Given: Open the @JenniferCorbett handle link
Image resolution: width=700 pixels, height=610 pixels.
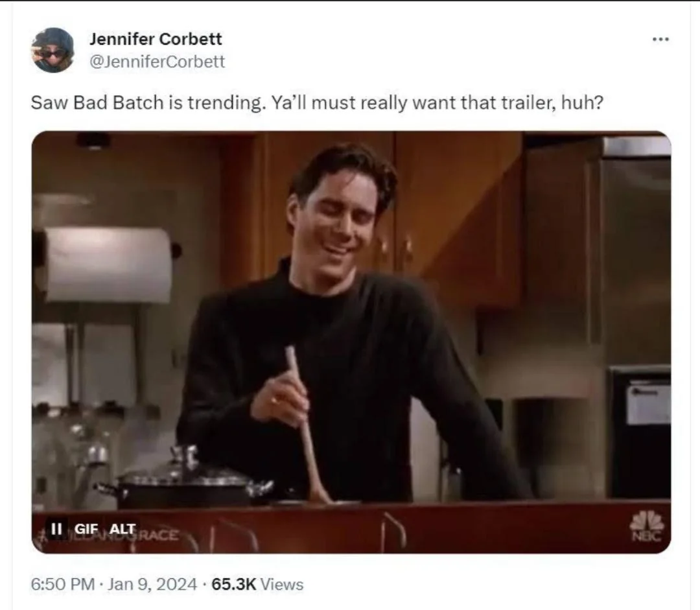Looking at the screenshot, I should [x=157, y=61].
